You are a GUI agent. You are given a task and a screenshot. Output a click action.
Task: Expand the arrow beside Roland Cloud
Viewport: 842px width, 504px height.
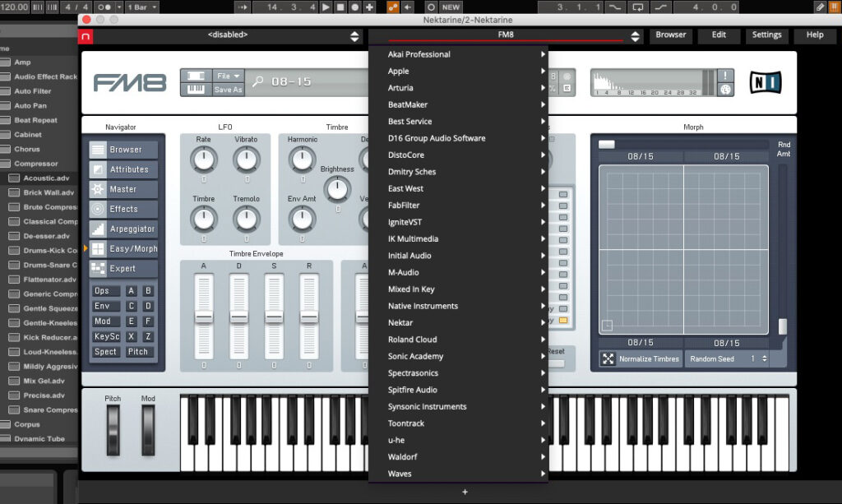(543, 340)
